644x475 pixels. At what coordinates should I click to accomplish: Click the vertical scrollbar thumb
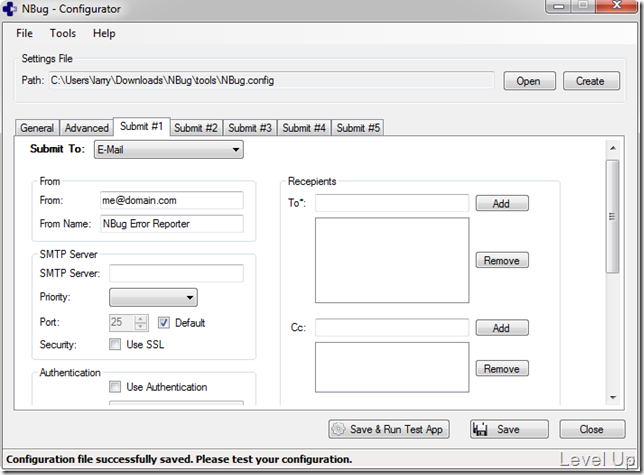point(613,216)
